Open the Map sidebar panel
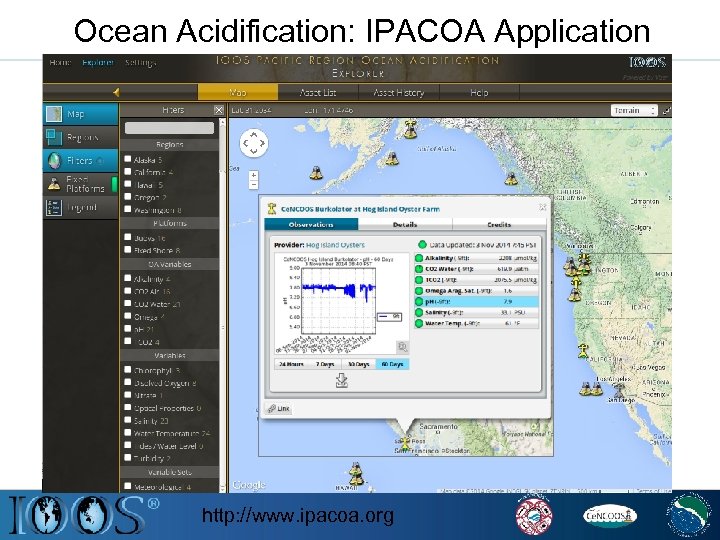This screenshot has width=720, height=540. tap(81, 114)
